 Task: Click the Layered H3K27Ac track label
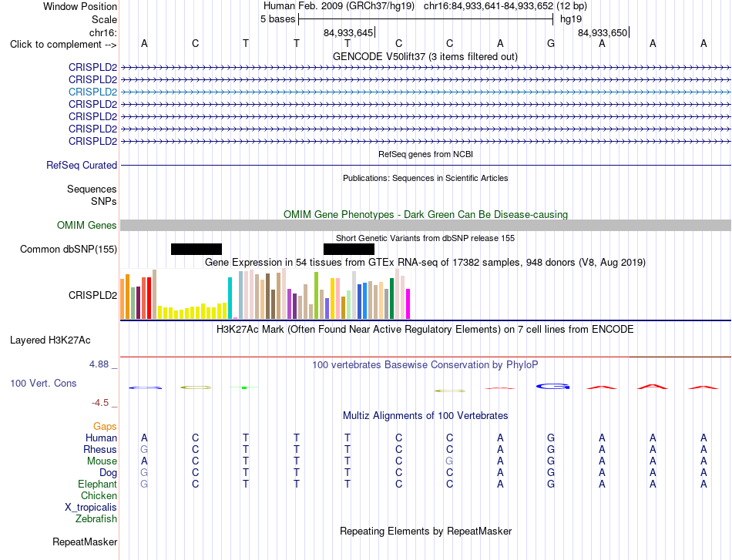pyautogui.click(x=50, y=340)
